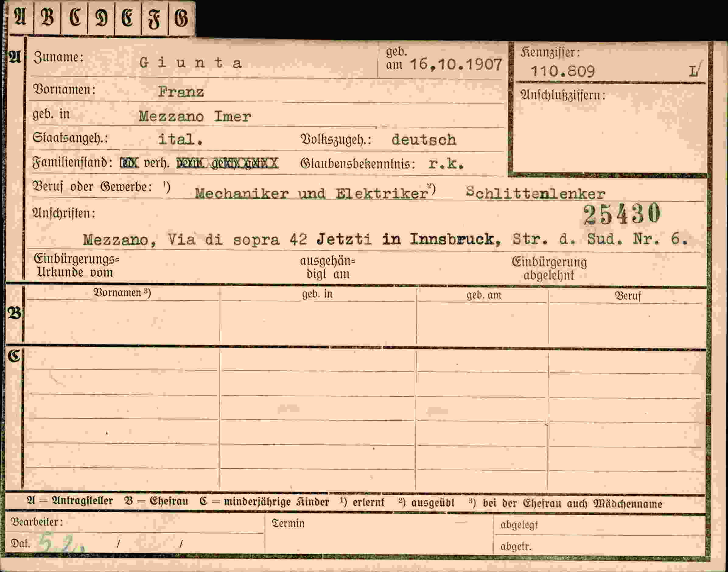Image resolution: width=728 pixels, height=572 pixels.
Task: Select index tab letter D
Action: 101,17
